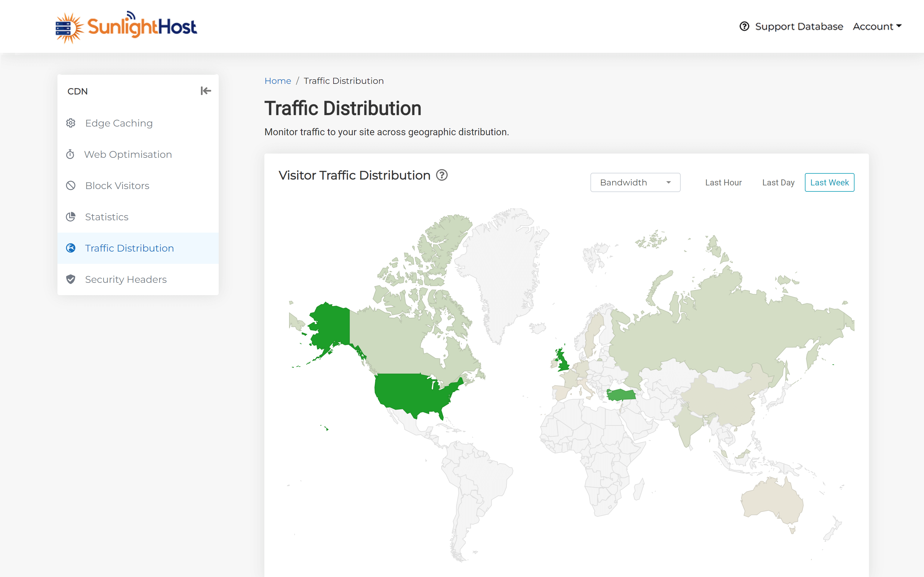Open the Support Database link

point(799,26)
